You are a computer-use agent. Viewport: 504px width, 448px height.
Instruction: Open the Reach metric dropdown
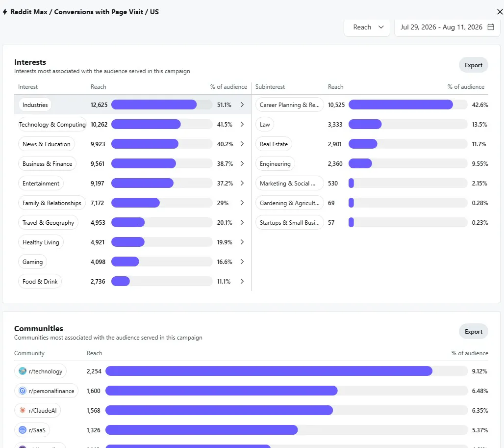point(367,27)
